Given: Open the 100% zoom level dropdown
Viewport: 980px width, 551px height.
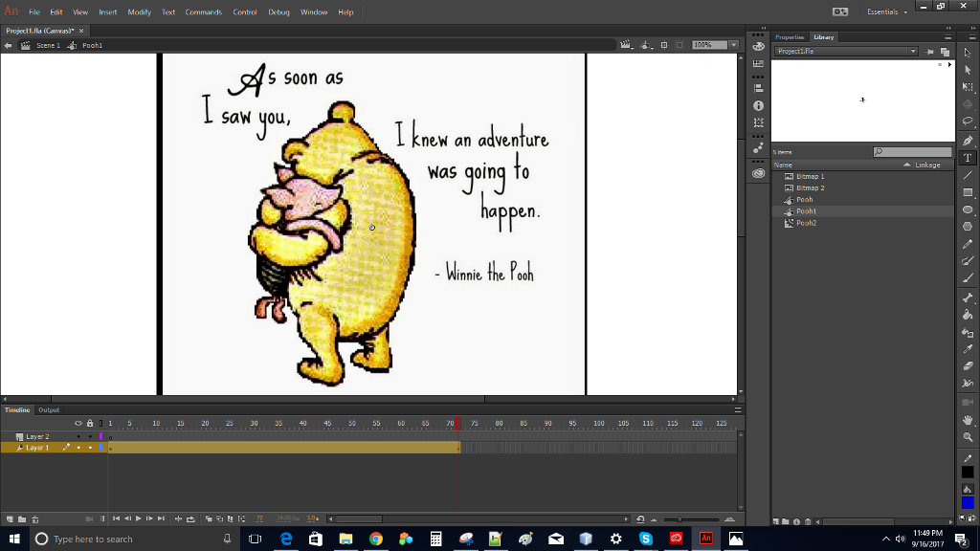Looking at the screenshot, I should [x=733, y=44].
